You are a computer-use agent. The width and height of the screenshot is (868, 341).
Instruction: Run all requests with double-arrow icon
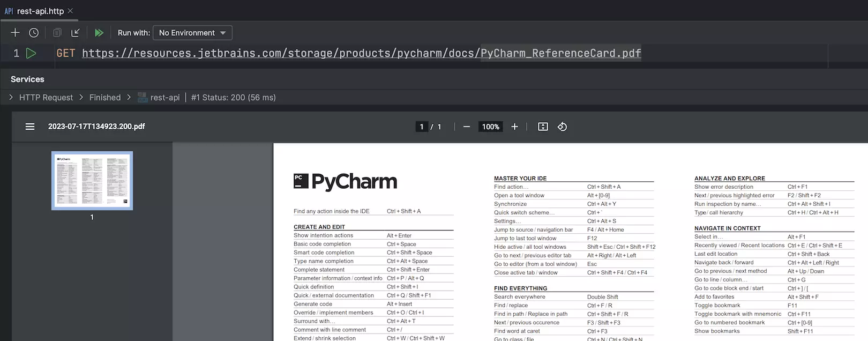click(x=99, y=33)
